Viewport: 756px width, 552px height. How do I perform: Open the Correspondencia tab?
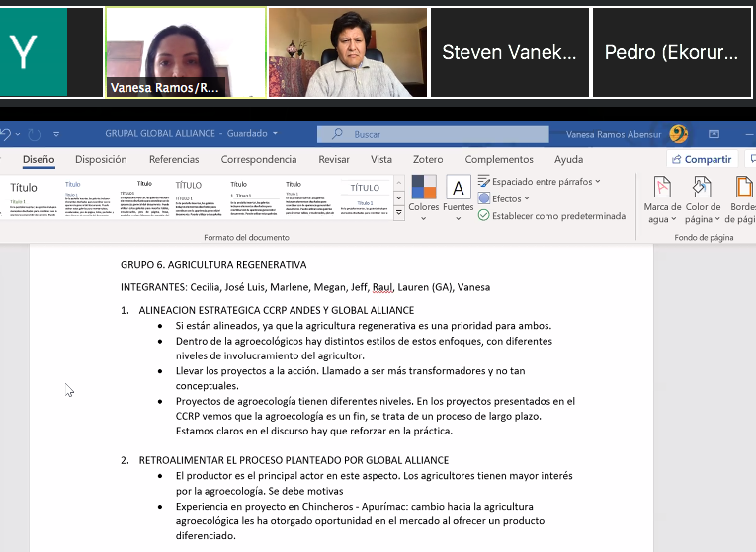[258, 159]
